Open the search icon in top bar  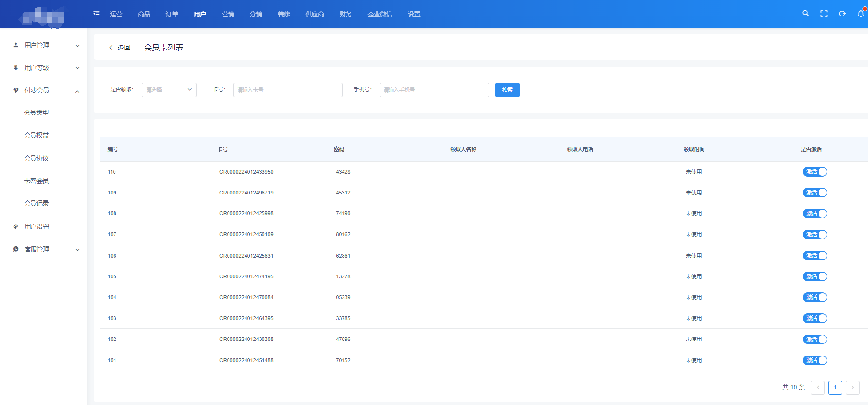tap(805, 14)
